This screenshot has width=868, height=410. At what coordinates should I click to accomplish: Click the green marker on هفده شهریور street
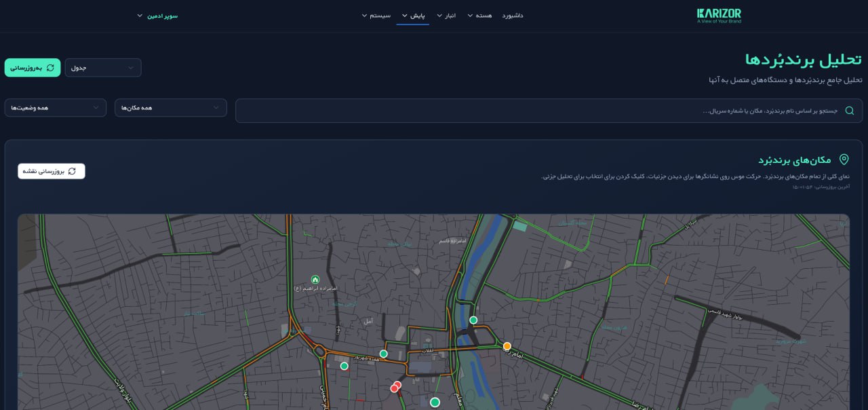(x=383, y=354)
